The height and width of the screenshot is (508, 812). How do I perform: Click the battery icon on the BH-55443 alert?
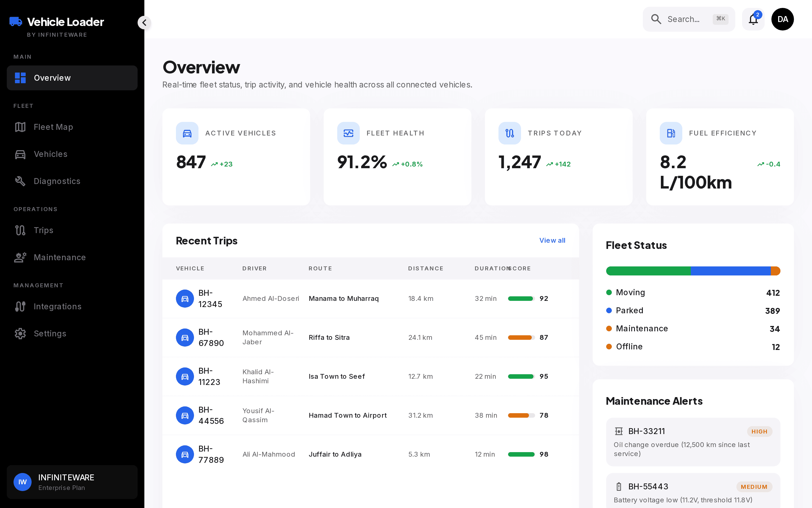pos(619,487)
